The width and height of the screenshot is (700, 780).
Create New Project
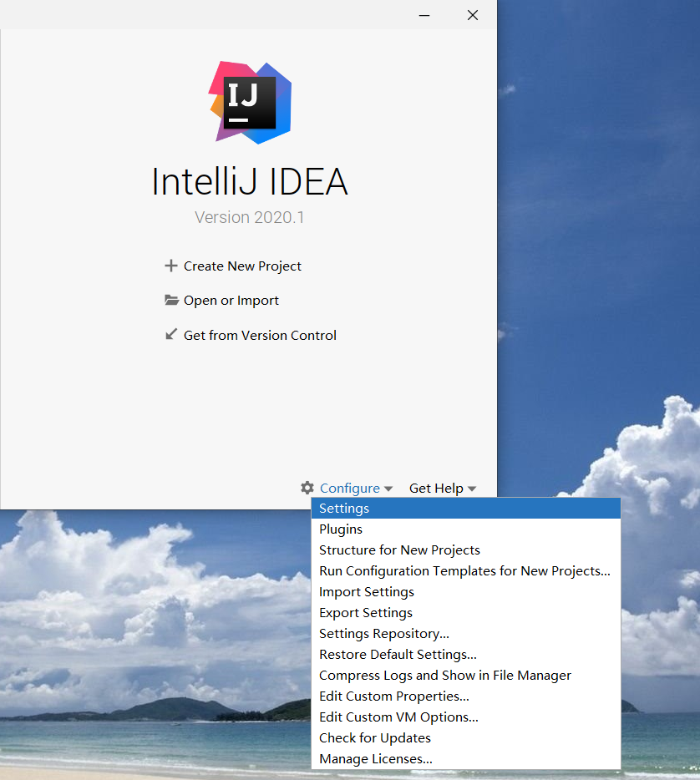pos(242,266)
